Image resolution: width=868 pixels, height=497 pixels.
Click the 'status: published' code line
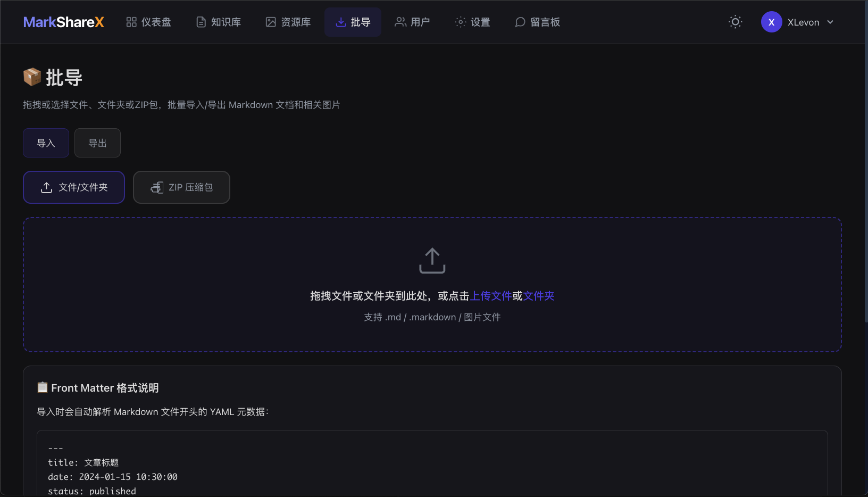click(92, 491)
